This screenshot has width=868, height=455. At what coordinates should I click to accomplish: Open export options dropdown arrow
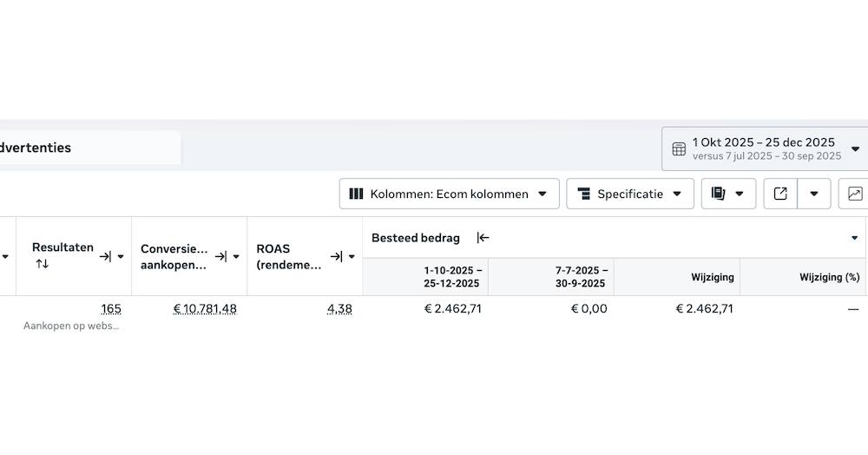814,194
